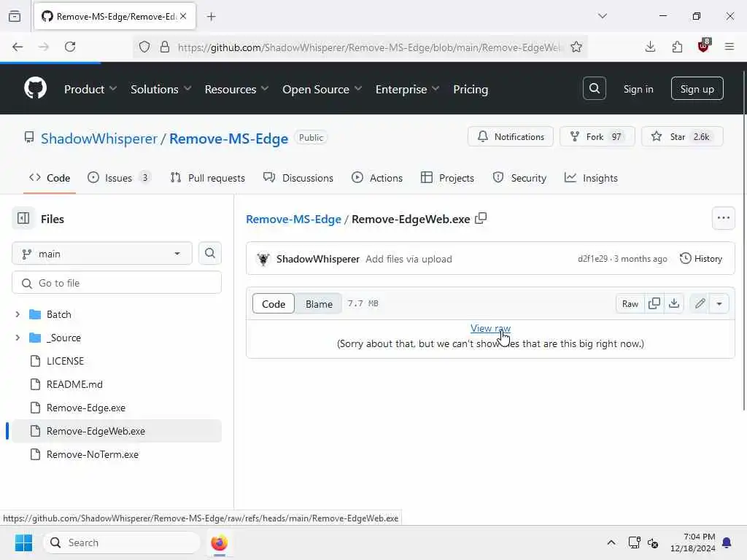Open the main branch selector dropdown
The height and width of the screenshot is (560, 747).
click(102, 254)
